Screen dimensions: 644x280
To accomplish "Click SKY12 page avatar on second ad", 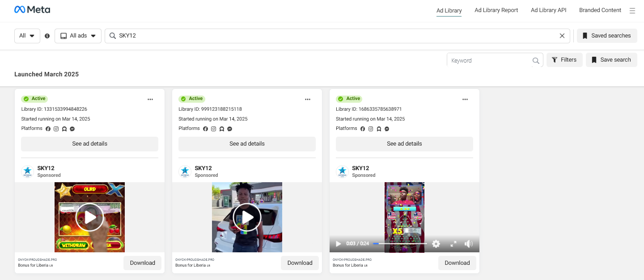I will point(185,171).
